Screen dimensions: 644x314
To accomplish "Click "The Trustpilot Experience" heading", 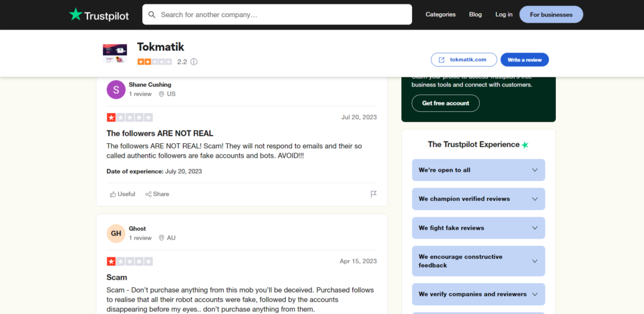I will 474,144.
